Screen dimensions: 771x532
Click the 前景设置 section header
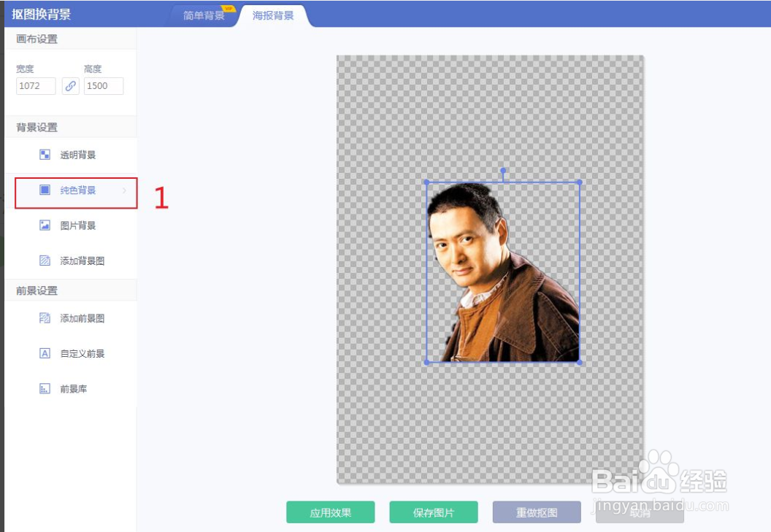pos(37,290)
